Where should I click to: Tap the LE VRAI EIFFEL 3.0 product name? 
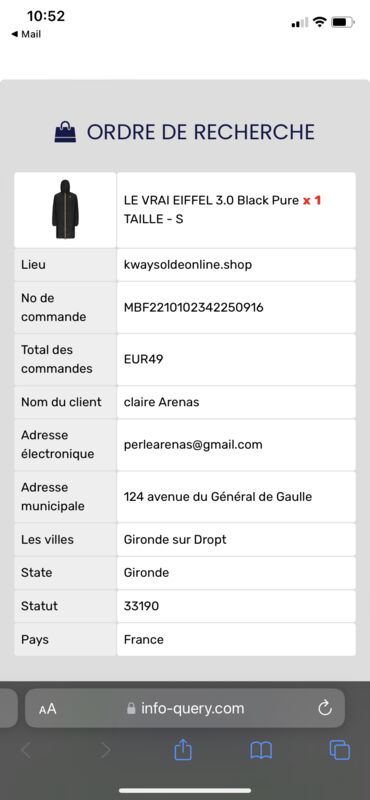click(x=211, y=200)
